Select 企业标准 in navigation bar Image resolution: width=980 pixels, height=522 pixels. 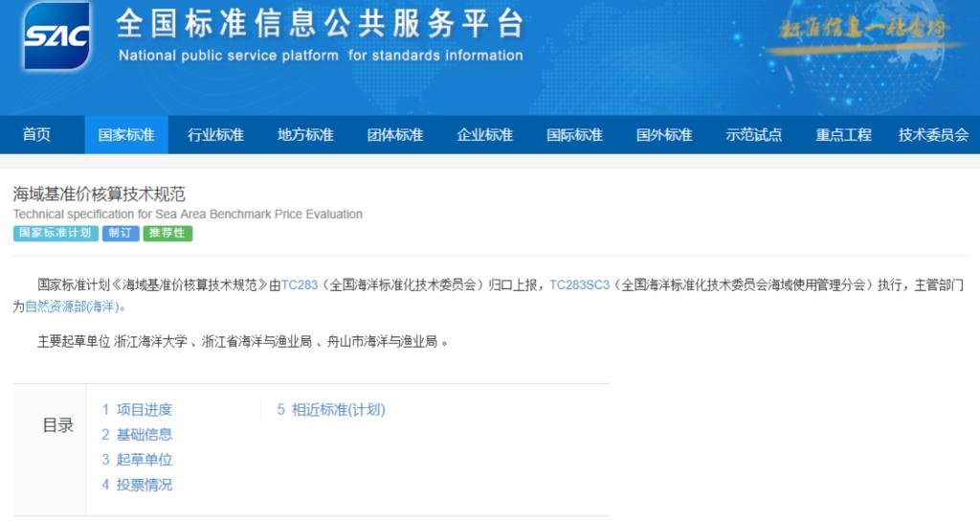(485, 135)
